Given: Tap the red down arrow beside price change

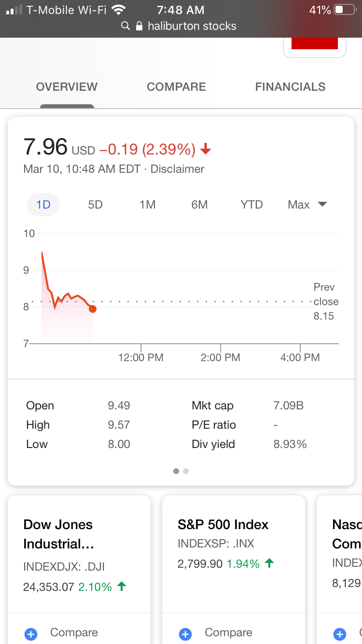Looking at the screenshot, I should (206, 150).
